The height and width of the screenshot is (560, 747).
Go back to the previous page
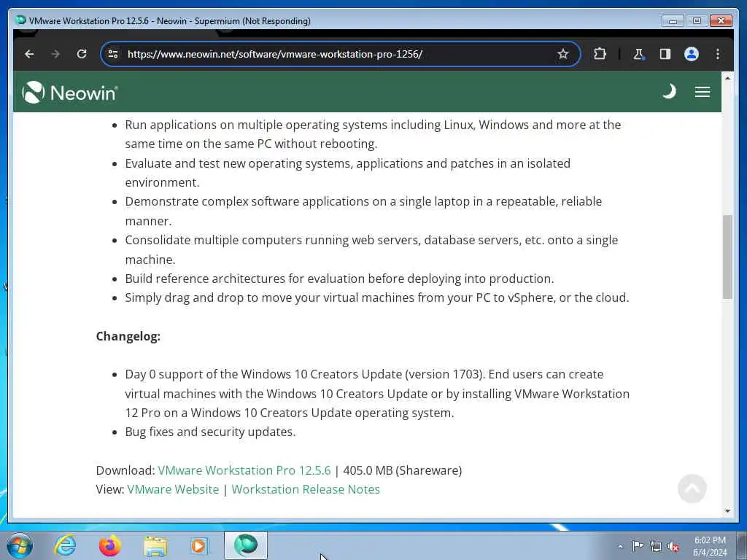(29, 54)
